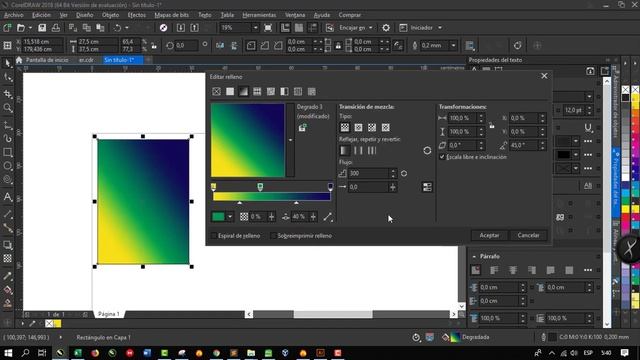The width and height of the screenshot is (640, 360).
Task: Open the Undo history dropdown arrow
Action: (x=127, y=28)
